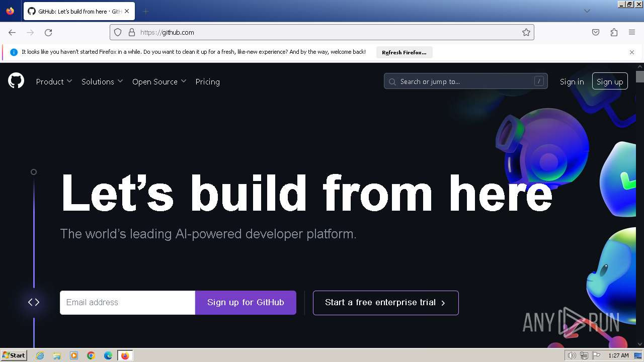The width and height of the screenshot is (644, 362).
Task: Reload the page with the refresh icon
Action: [48, 32]
